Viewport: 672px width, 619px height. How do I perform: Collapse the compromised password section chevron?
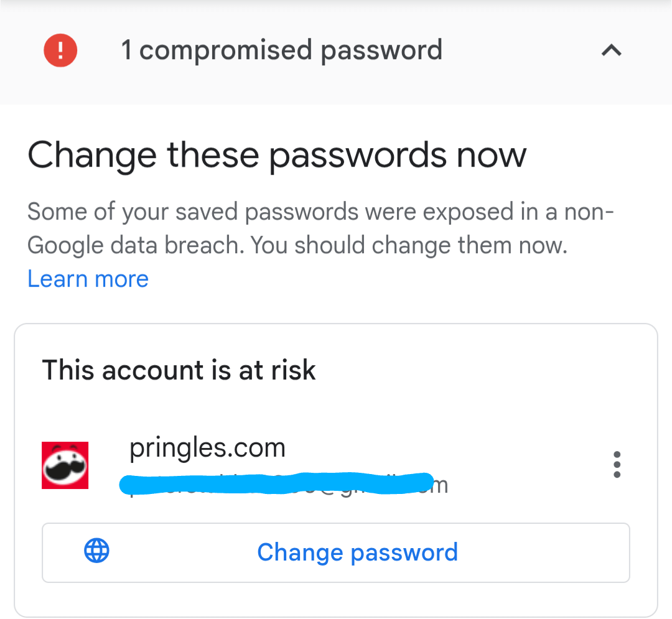pos(612,50)
